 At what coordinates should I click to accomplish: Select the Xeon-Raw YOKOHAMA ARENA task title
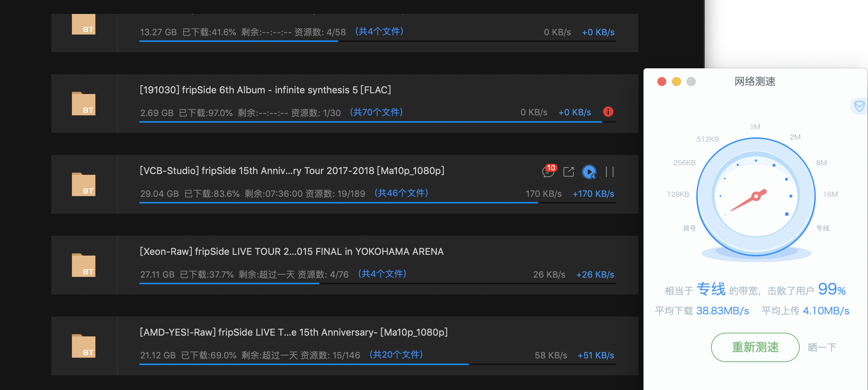coord(292,252)
